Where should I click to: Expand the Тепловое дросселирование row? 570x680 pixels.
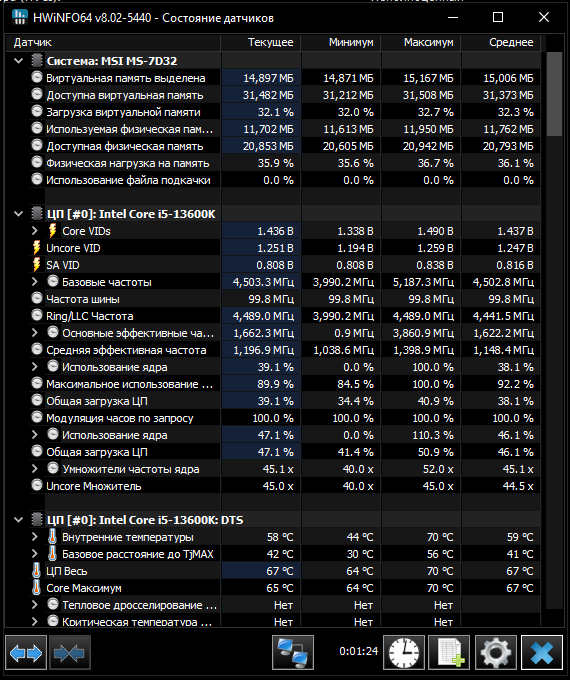click(35, 605)
